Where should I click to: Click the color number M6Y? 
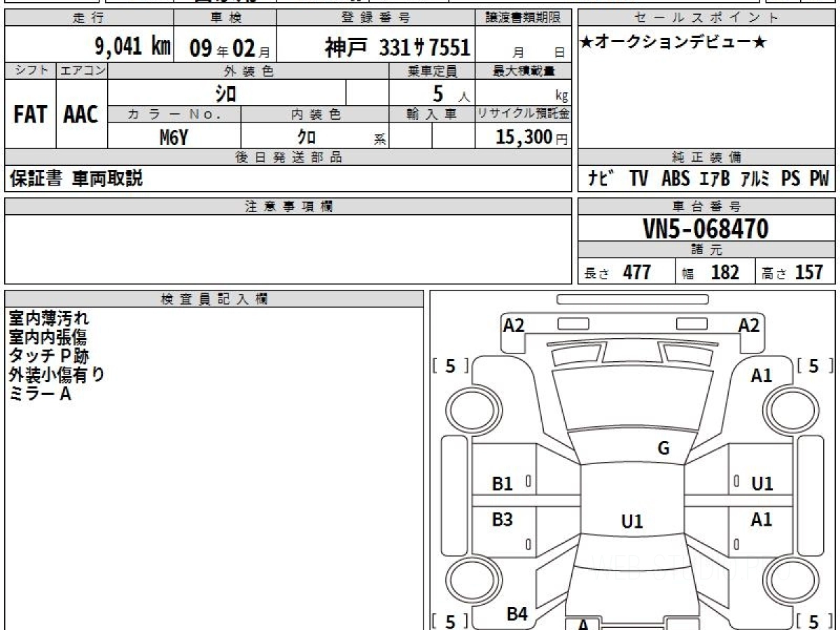(174, 138)
